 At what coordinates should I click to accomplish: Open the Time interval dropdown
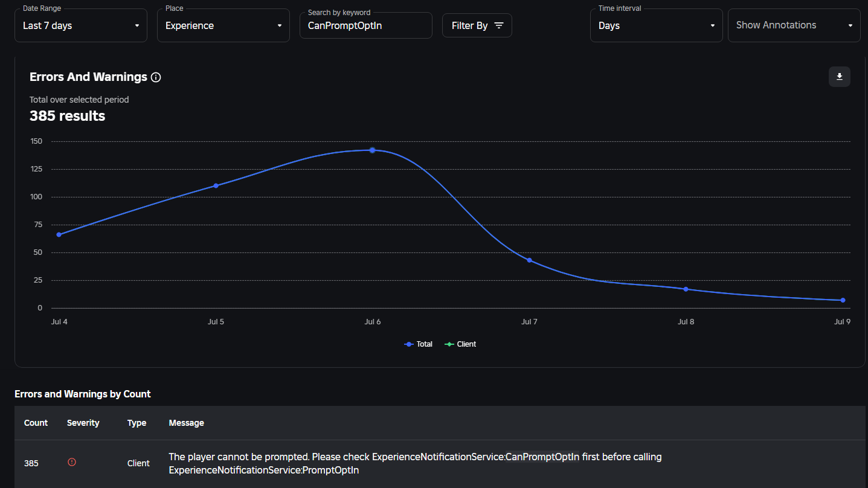click(x=656, y=25)
